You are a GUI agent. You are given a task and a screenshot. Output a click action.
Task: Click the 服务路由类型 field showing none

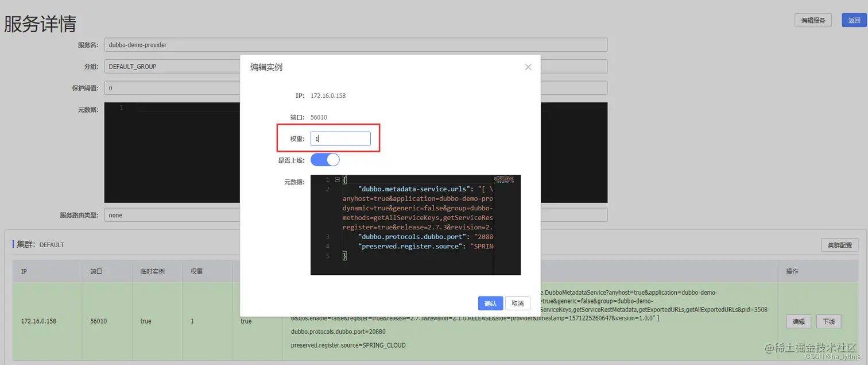(172, 214)
